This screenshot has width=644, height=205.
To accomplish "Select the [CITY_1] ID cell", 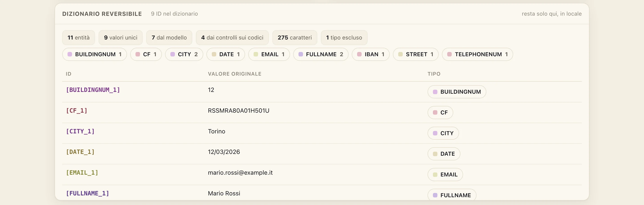I will point(80,131).
